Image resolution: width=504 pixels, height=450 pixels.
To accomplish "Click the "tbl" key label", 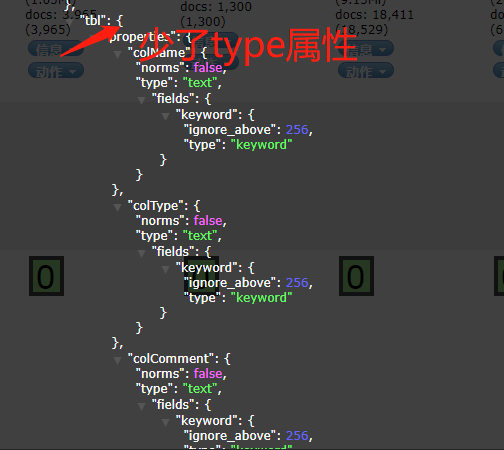I will pyautogui.click(x=93, y=21).
